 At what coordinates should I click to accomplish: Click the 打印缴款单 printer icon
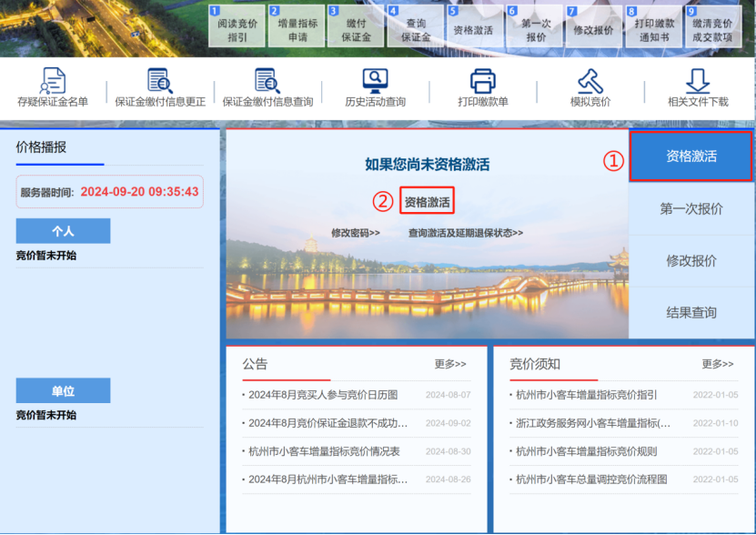coord(482,81)
